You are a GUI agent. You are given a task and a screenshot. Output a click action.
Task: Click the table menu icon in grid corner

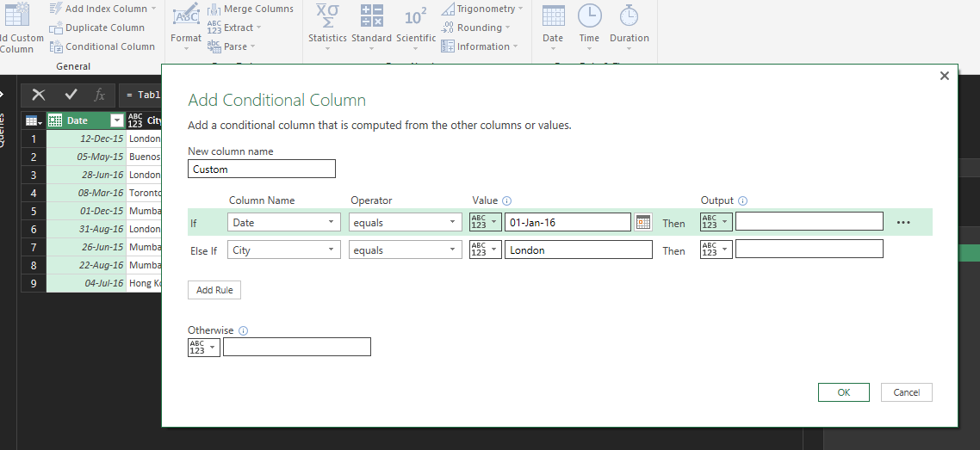pos(34,120)
